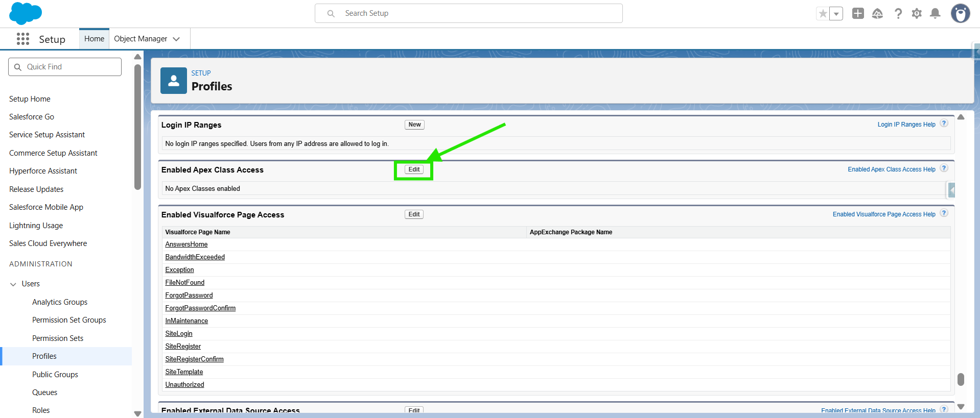
Task: Switch to the Object Manager tab
Action: click(141, 39)
